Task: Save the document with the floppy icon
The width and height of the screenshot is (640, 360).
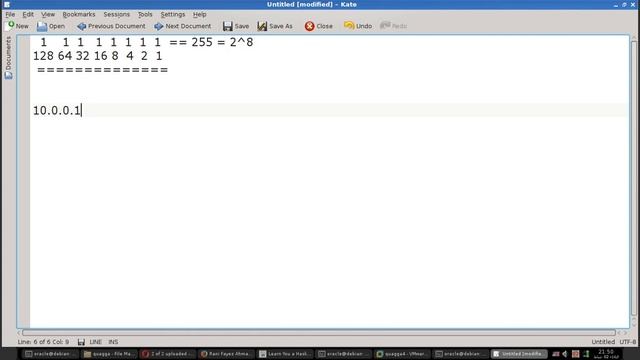Action: tap(236, 26)
